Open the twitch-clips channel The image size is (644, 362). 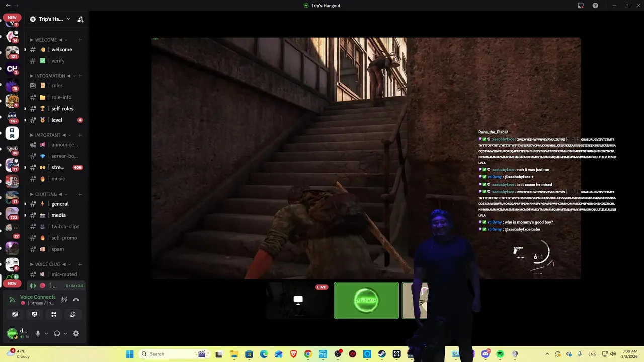(56, 226)
